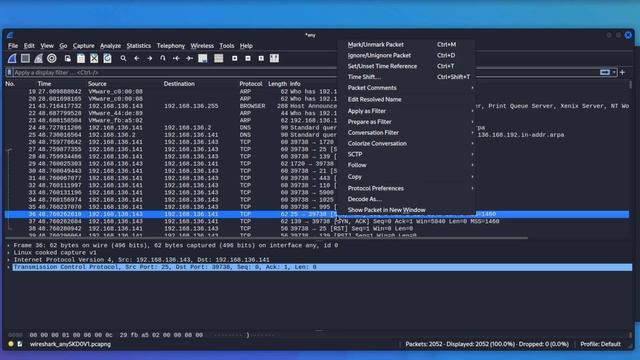Open Go to specified packet tool
Screen dimensions: 640x360
coord(162,58)
